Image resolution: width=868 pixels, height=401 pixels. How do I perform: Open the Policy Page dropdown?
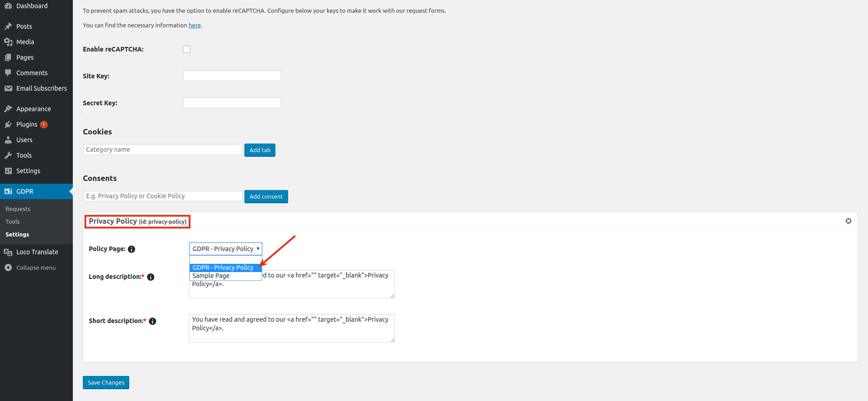[225, 249]
